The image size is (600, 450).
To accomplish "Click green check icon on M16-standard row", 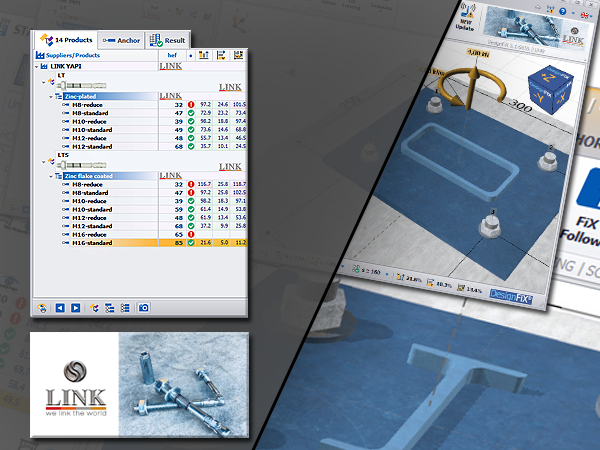I will tap(191, 243).
